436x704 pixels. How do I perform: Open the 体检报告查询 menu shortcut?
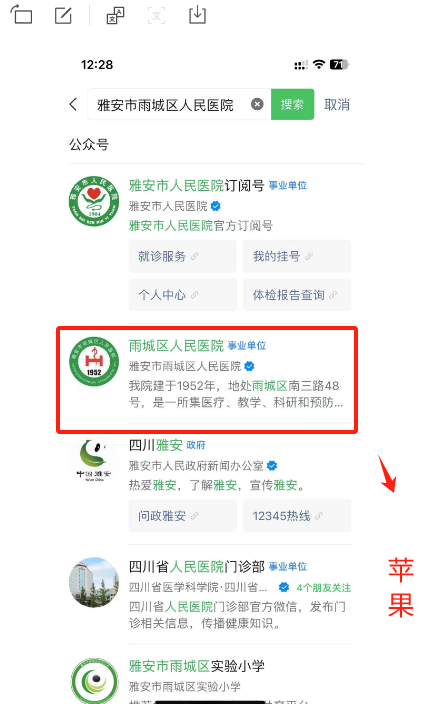coord(297,295)
